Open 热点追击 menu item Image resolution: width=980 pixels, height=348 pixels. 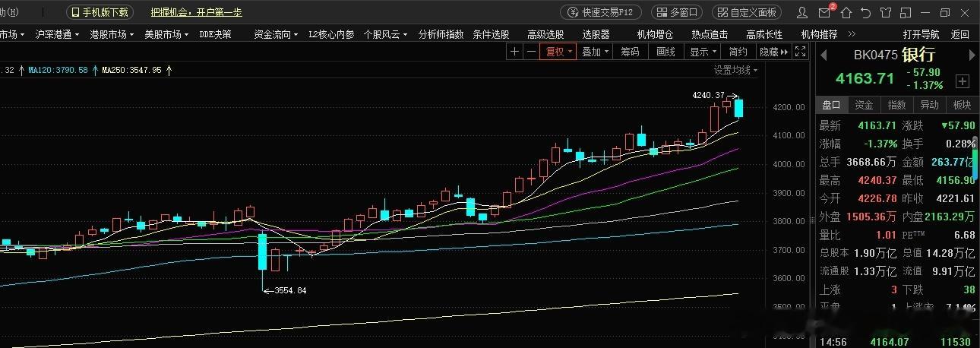point(710,34)
